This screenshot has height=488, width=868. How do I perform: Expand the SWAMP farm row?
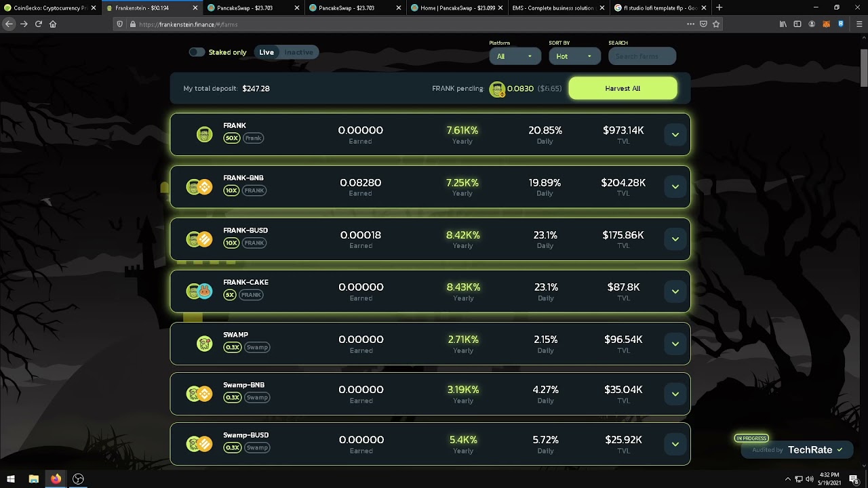(675, 344)
